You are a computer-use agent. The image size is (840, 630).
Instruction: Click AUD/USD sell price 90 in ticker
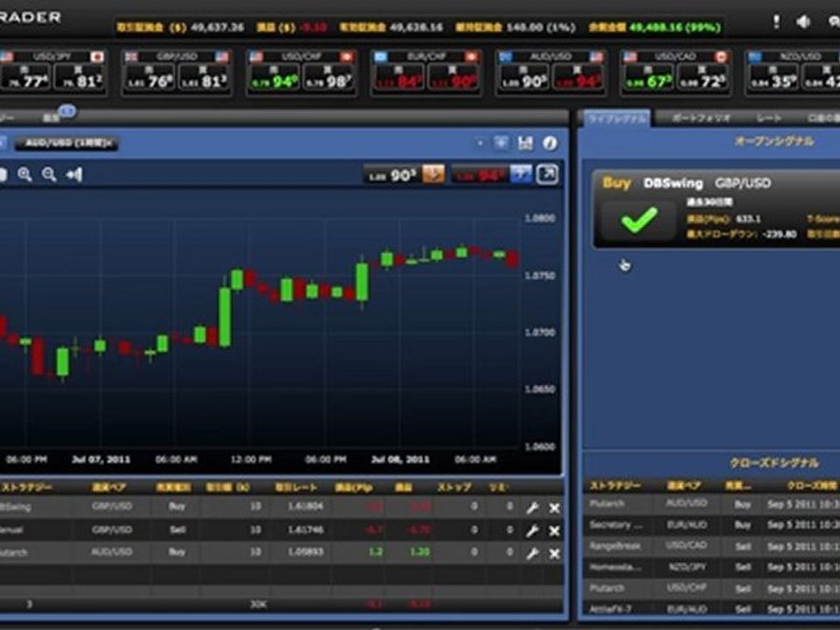[523, 77]
